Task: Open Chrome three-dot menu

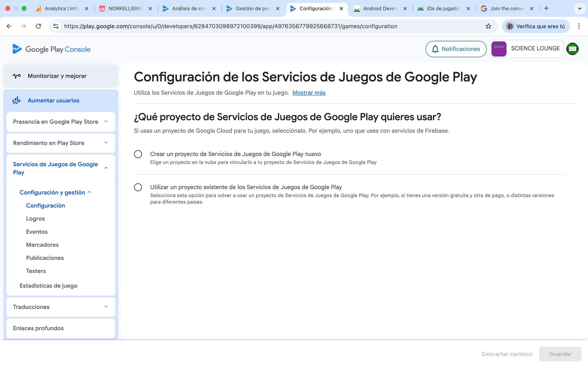Action: click(579, 26)
